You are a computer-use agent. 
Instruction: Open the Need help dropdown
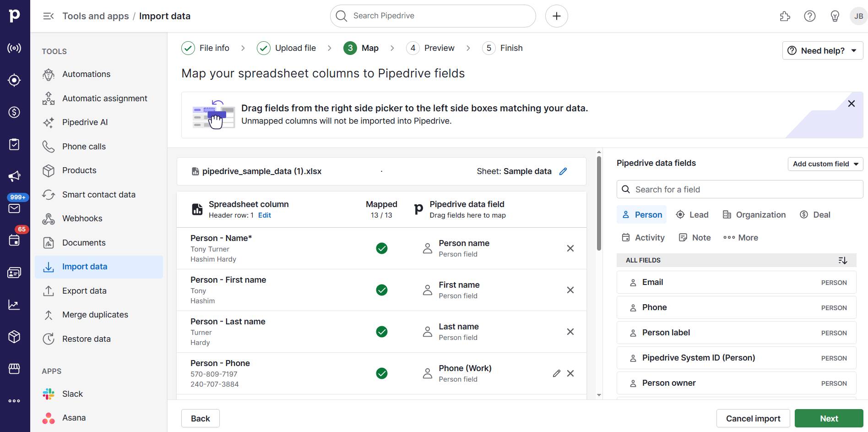point(822,50)
